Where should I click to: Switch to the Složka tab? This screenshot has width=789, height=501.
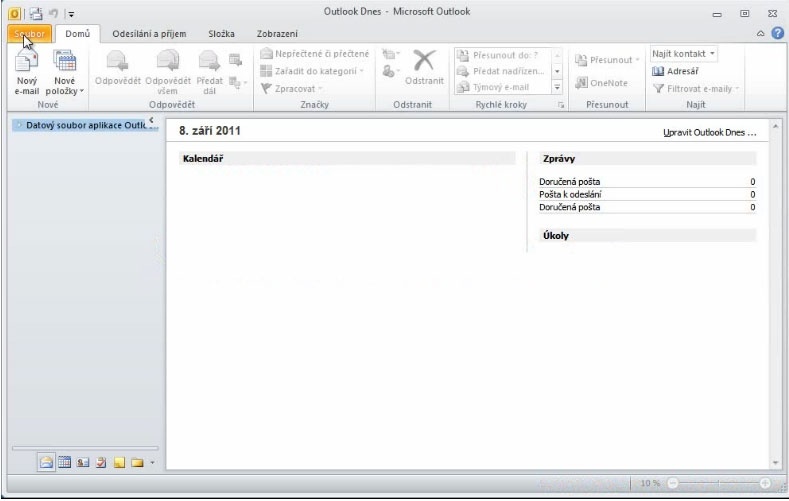point(221,34)
